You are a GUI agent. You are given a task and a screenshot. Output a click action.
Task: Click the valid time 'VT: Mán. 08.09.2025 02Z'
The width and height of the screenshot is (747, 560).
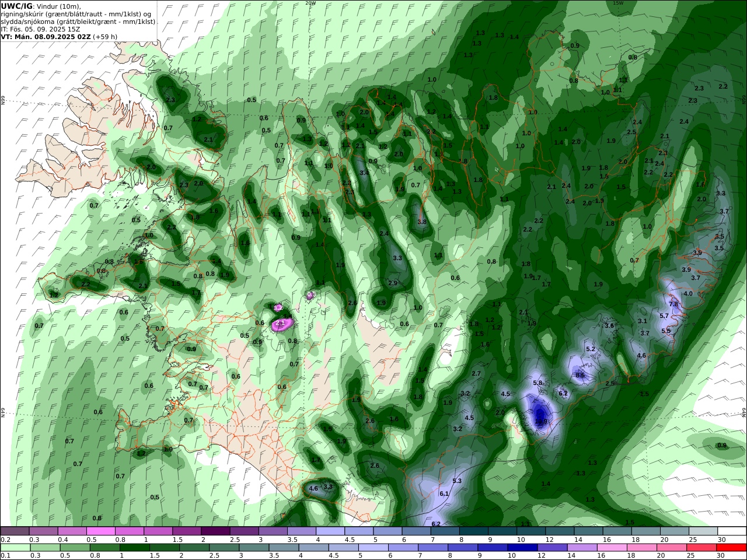(46, 36)
